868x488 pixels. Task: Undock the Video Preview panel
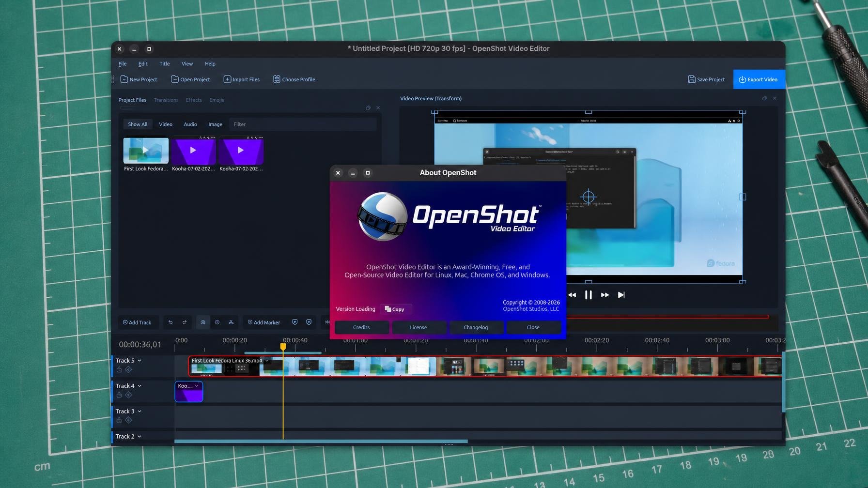click(x=764, y=98)
